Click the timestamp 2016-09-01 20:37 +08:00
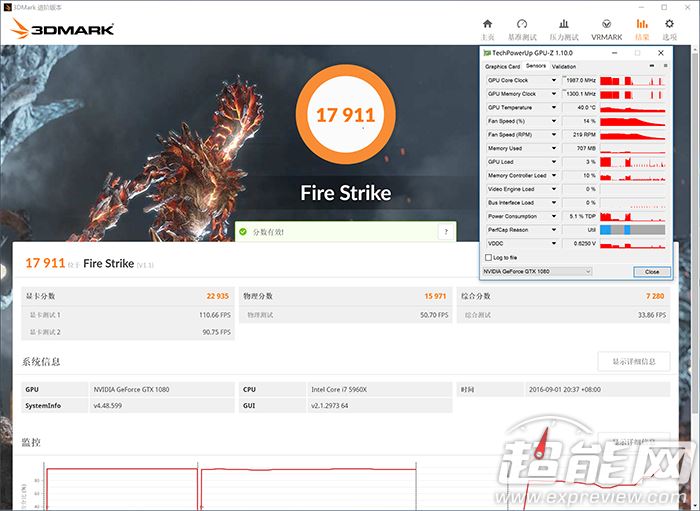700x511 pixels. tap(565, 390)
